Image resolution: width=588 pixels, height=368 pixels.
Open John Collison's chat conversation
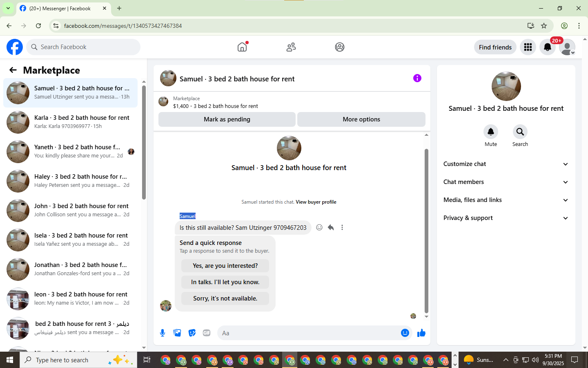[x=70, y=211]
